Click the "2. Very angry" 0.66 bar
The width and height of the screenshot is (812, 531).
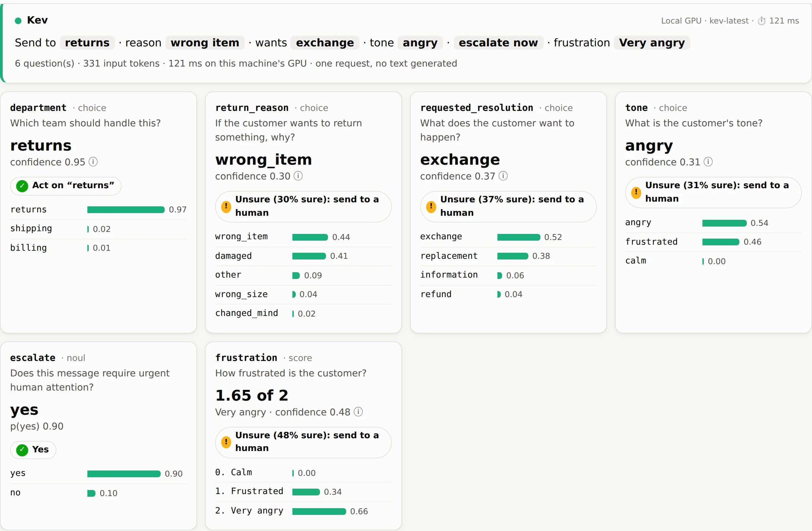click(319, 511)
